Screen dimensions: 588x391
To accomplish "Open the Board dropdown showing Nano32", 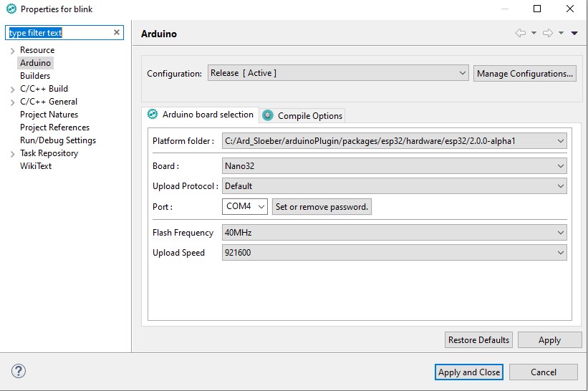I will pos(394,166).
